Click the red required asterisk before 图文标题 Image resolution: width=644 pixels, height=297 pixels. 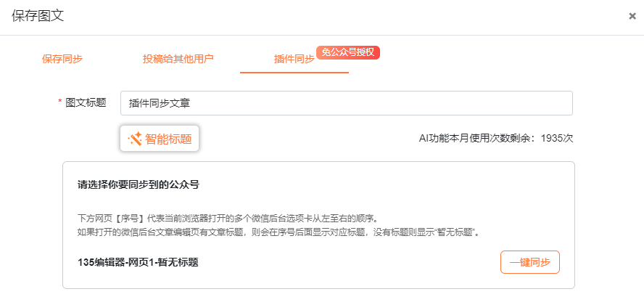coord(60,103)
